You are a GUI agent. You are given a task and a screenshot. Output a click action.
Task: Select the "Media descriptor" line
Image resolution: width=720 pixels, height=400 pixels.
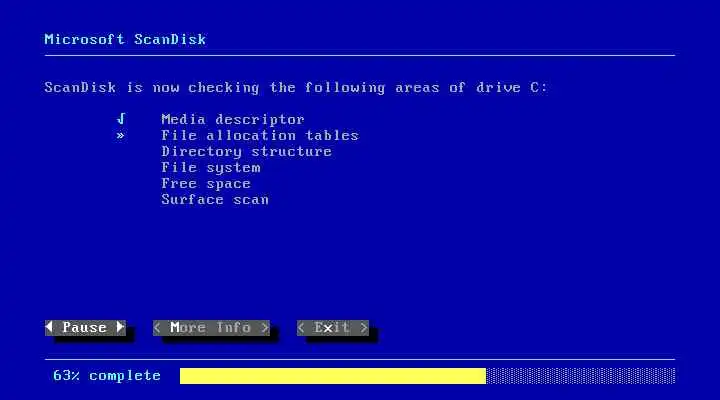(x=233, y=119)
